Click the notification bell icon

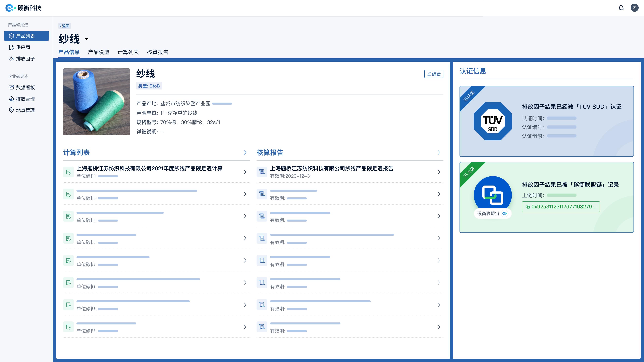tap(621, 8)
